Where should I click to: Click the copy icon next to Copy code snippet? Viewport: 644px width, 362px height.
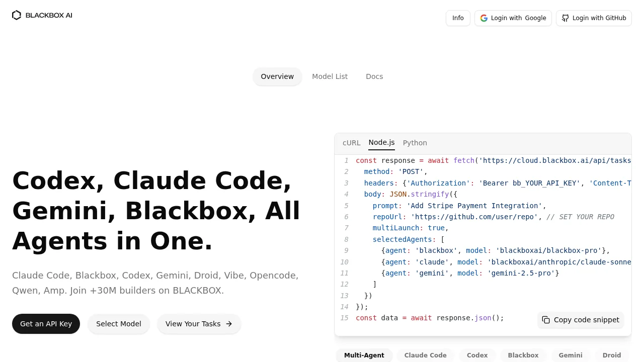[x=546, y=320]
